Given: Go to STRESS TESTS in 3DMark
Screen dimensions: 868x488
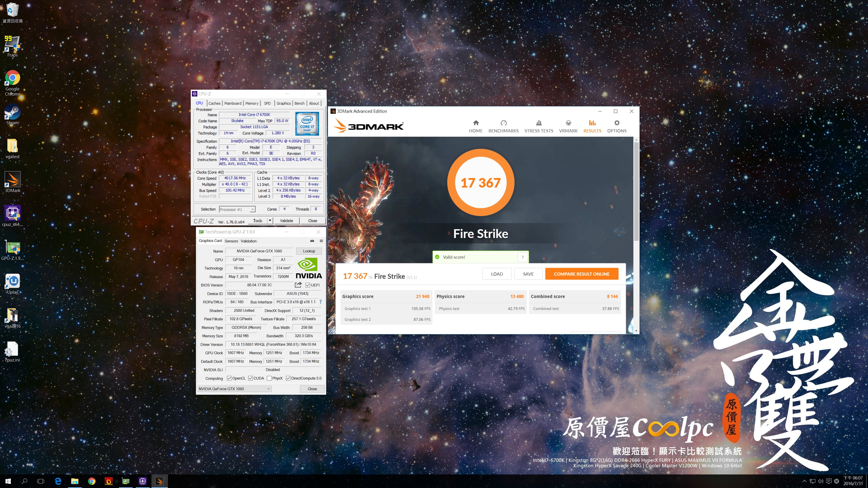Looking at the screenshot, I should click(538, 126).
